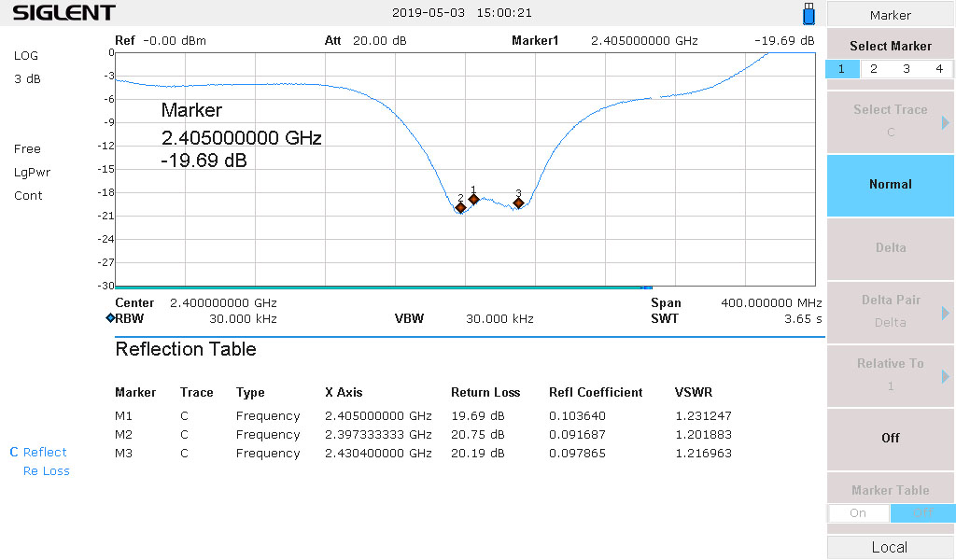Select marker number 2
956x560 pixels.
tap(874, 69)
